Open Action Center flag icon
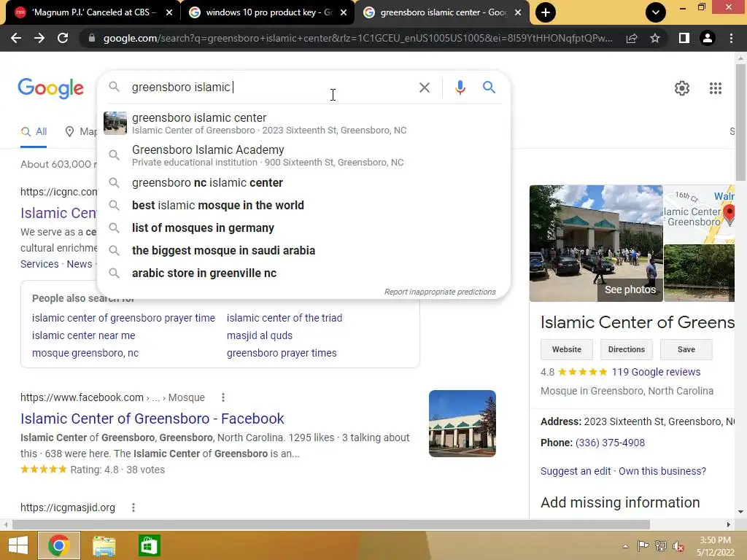 [x=643, y=546]
